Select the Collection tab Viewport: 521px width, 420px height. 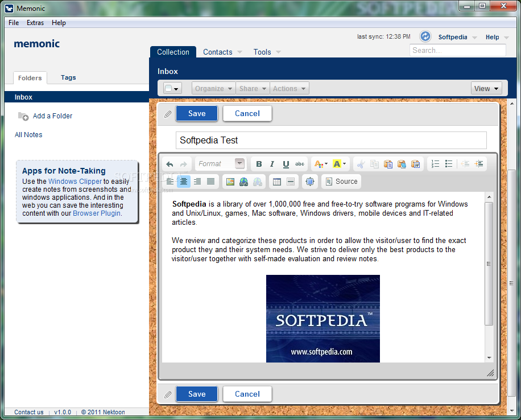[x=173, y=52]
